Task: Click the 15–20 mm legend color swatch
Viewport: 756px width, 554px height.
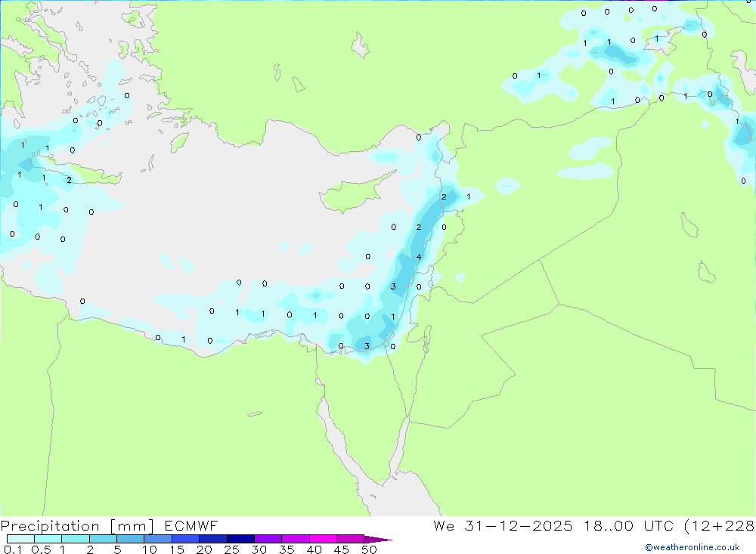Action: (x=185, y=539)
